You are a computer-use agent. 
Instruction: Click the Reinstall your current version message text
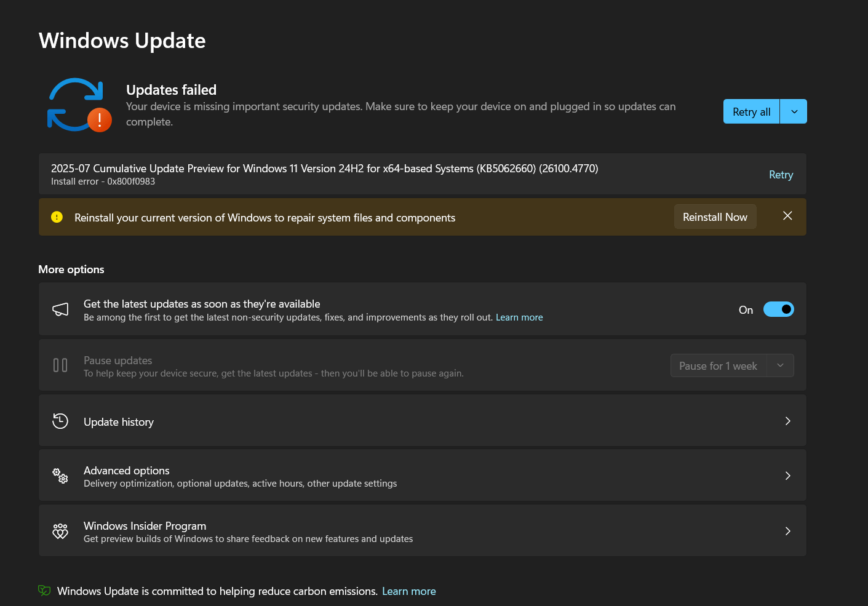(x=265, y=218)
